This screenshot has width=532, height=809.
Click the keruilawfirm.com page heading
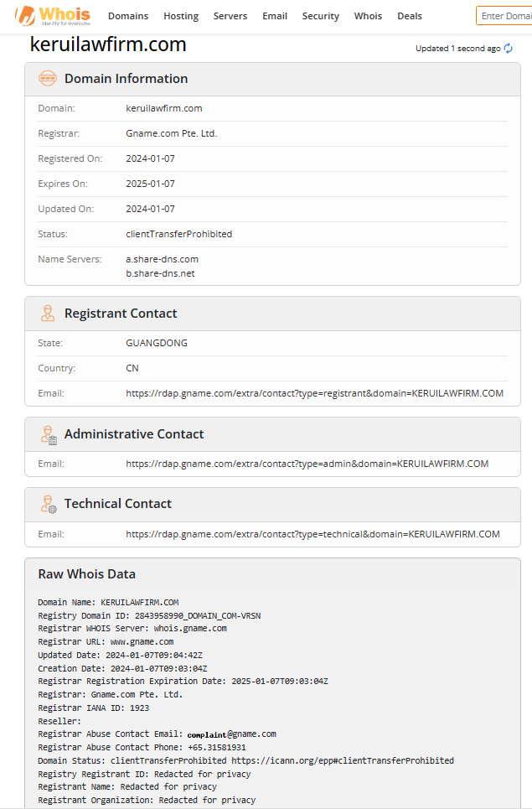[108, 44]
